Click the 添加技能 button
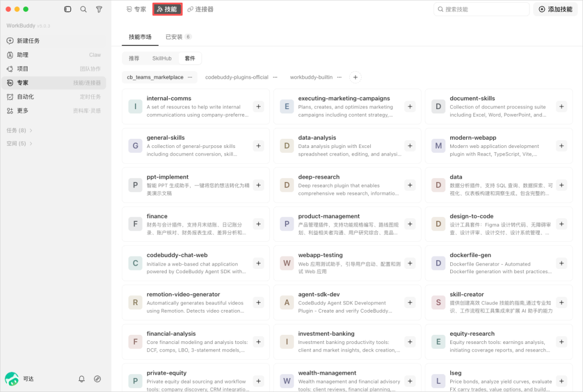 (x=555, y=9)
